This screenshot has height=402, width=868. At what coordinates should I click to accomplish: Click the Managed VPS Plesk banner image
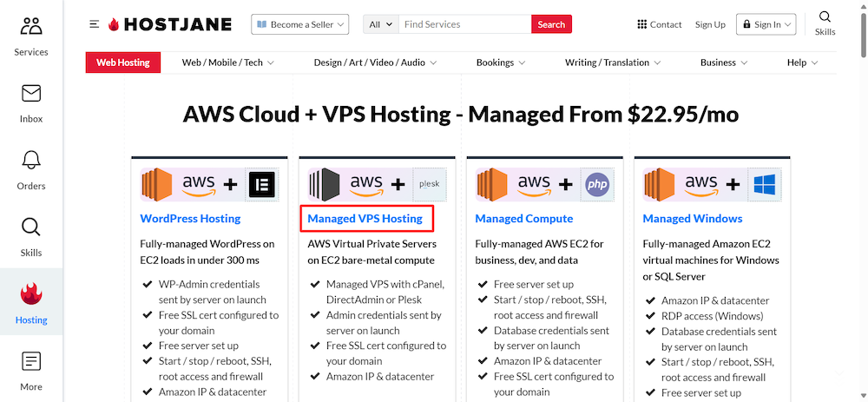tap(378, 184)
